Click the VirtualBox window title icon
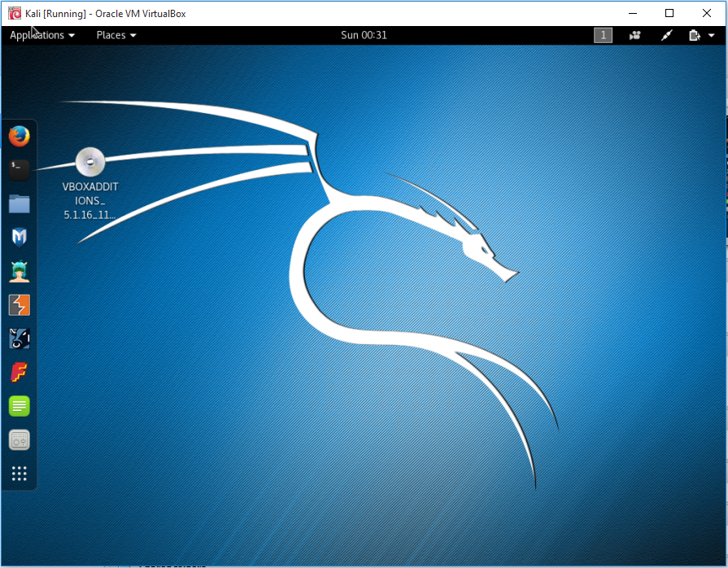728x568 pixels. 15,14
